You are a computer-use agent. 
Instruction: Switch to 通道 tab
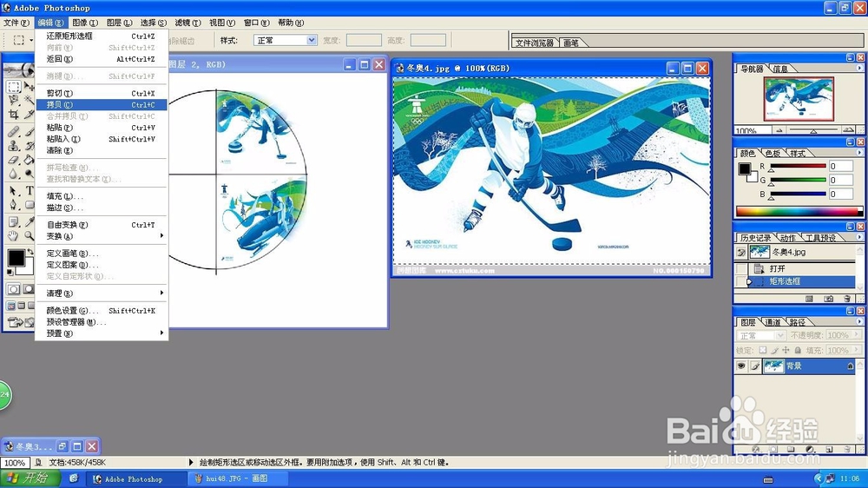point(773,322)
